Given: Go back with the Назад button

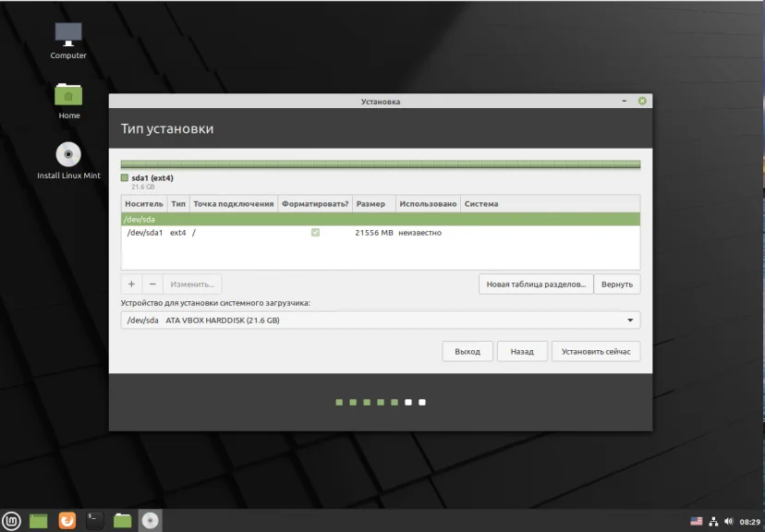Looking at the screenshot, I should (522, 352).
